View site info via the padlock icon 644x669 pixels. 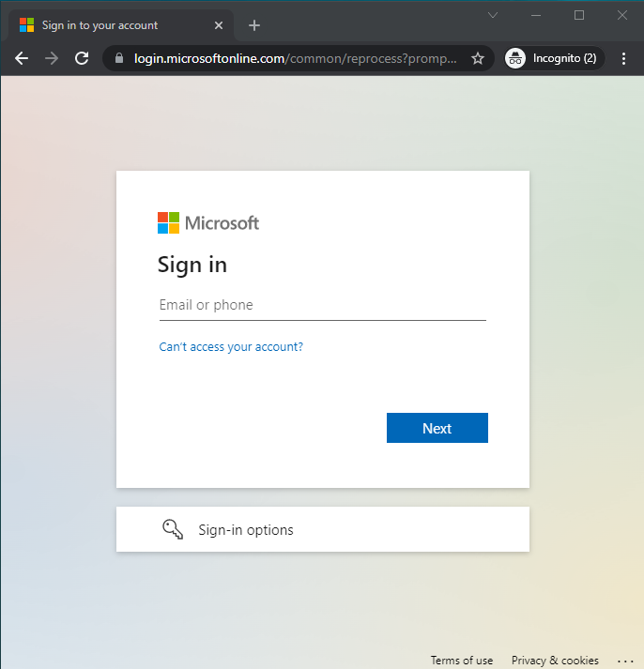pyautogui.click(x=119, y=58)
